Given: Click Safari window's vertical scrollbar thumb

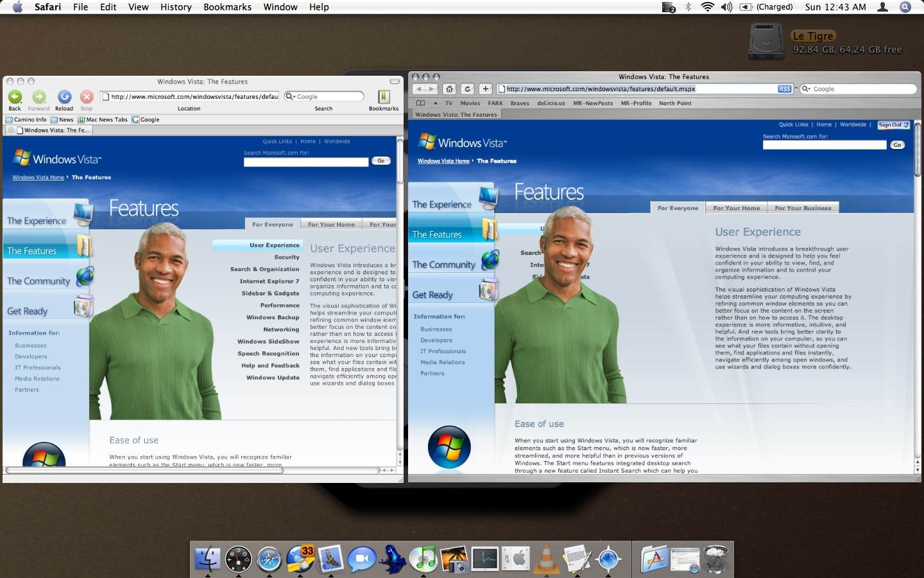Looking at the screenshot, I should click(917, 151).
